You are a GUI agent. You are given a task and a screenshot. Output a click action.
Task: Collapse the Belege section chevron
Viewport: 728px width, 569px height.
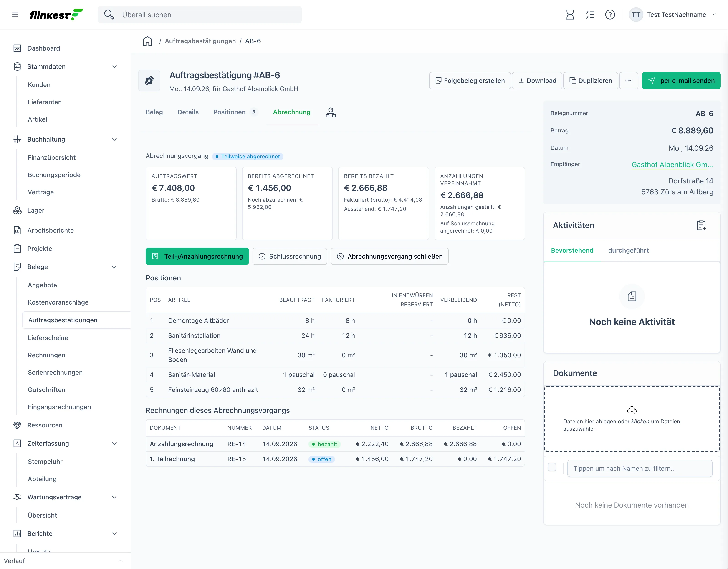click(114, 267)
